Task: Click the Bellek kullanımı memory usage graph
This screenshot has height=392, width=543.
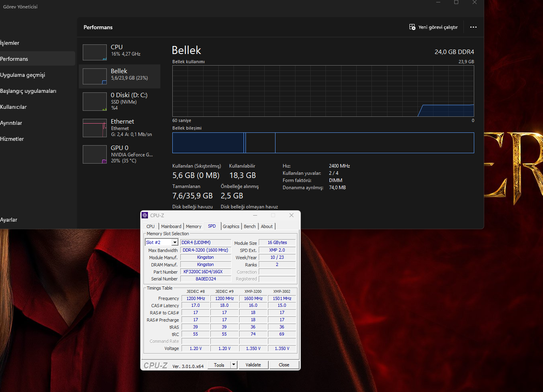Action: pyautogui.click(x=323, y=91)
